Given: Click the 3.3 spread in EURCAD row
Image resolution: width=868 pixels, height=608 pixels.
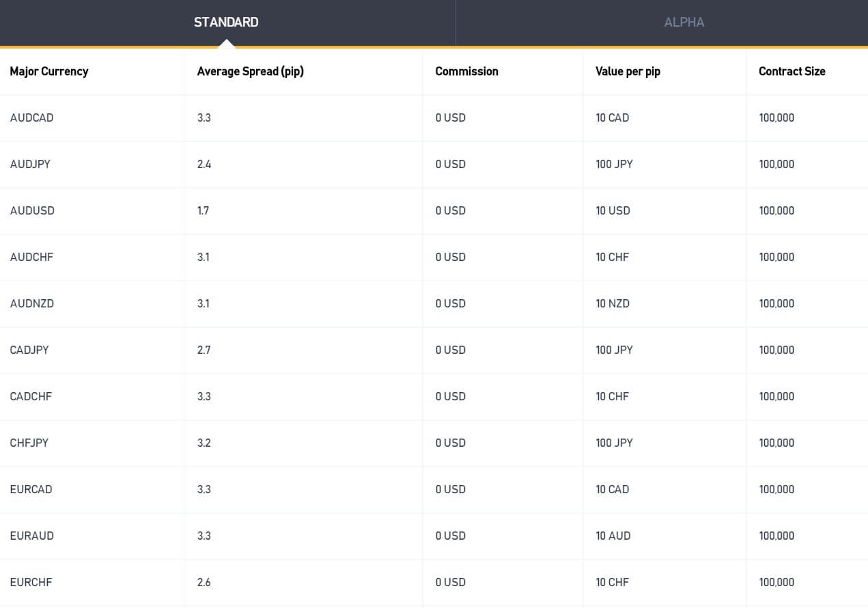Looking at the screenshot, I should (204, 489).
